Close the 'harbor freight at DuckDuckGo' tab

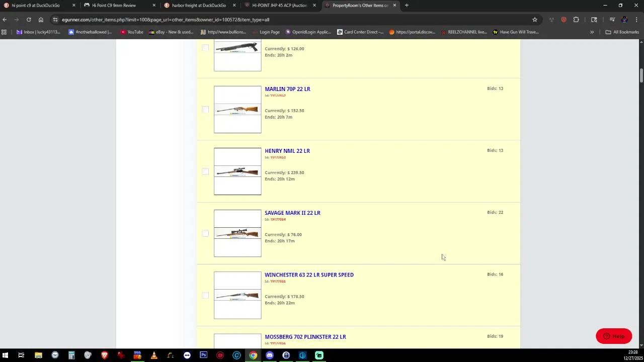point(234,6)
